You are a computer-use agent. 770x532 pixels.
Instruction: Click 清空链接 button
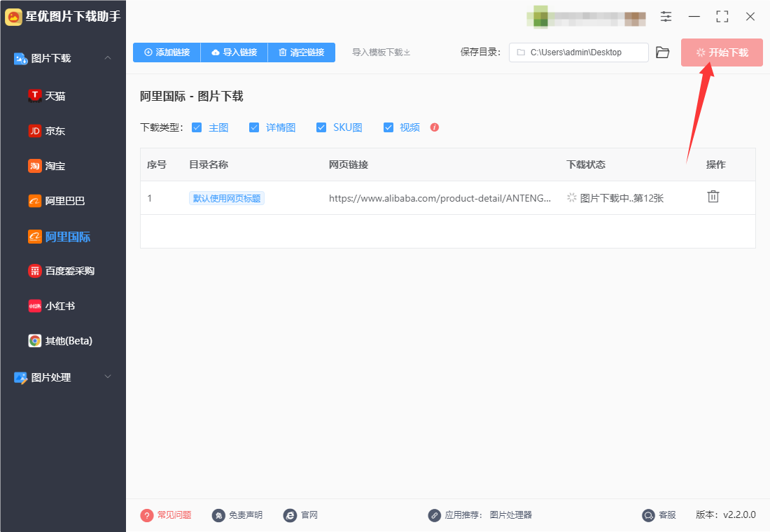point(302,52)
